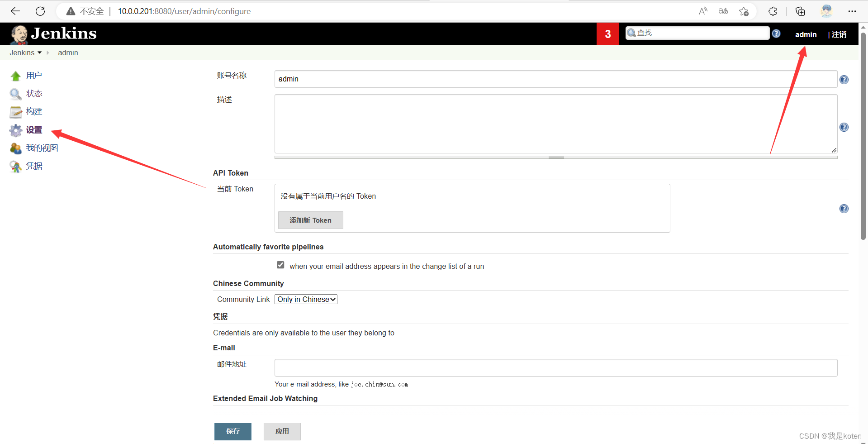Viewport: 868px width, 444px height.
Task: Click the translate page icon
Action: tap(723, 11)
